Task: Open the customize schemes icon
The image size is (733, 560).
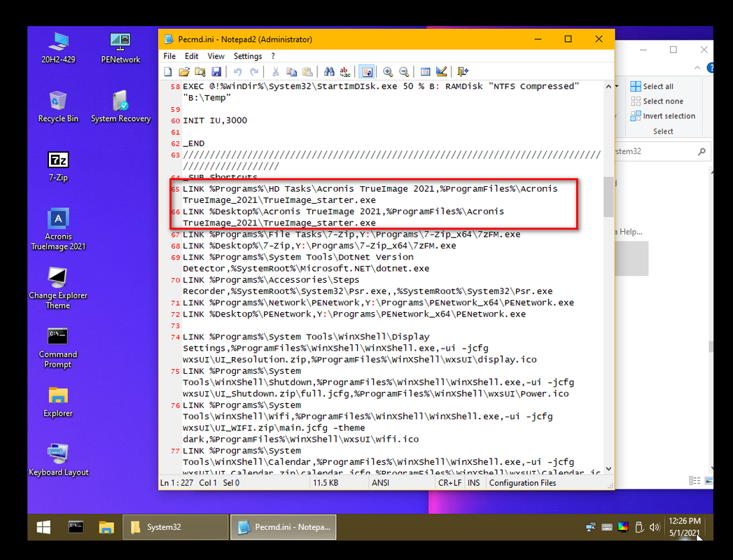Action: point(441,71)
